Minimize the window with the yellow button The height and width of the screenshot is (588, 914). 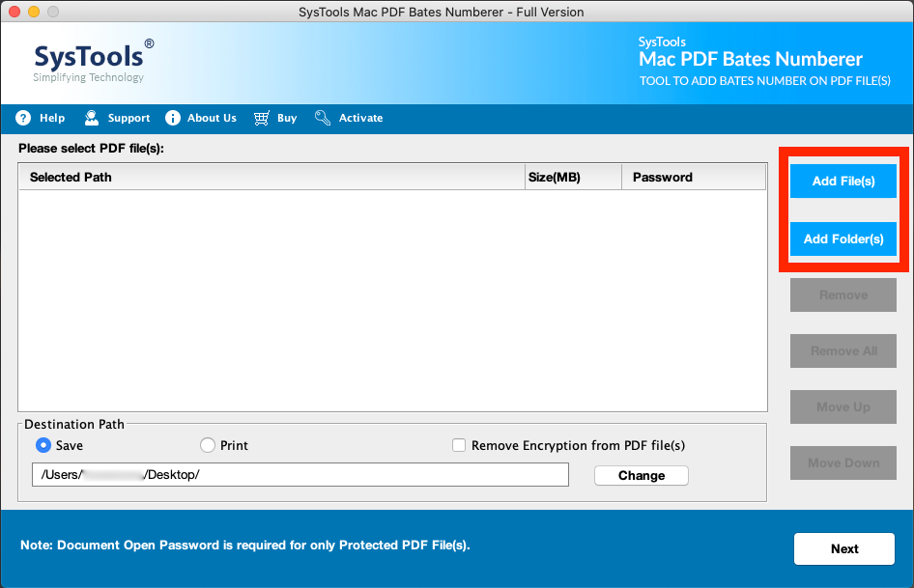tap(34, 11)
